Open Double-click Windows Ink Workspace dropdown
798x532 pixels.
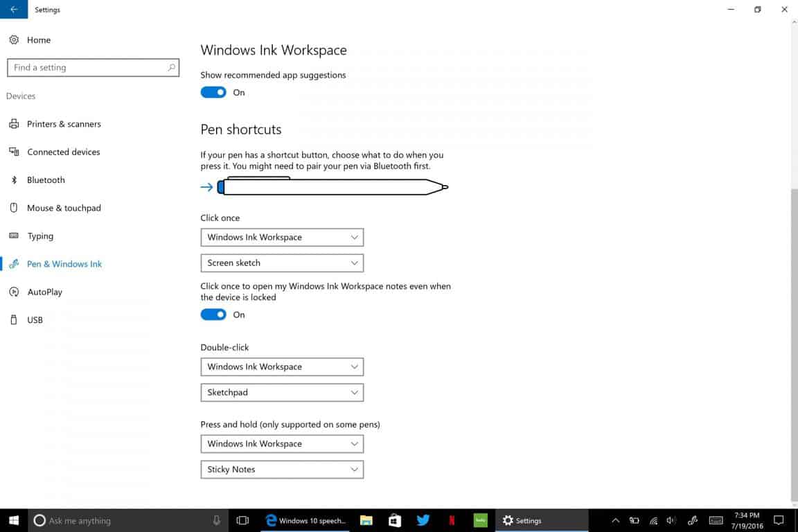click(282, 366)
